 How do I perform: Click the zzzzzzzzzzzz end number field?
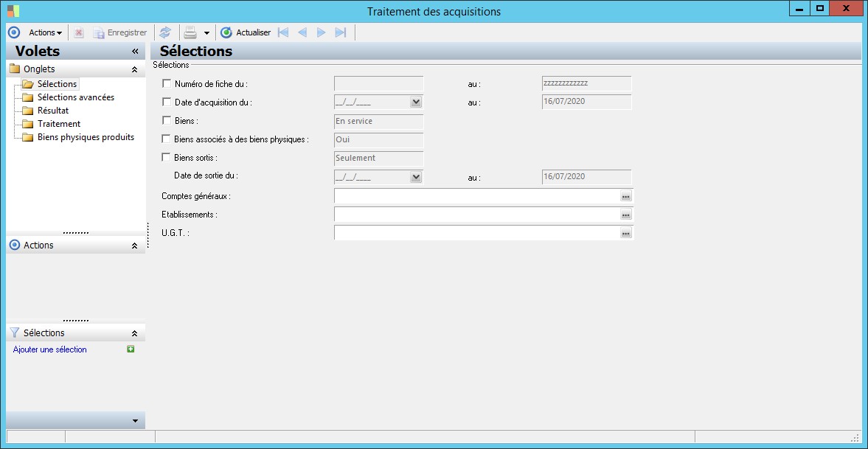[x=587, y=83]
